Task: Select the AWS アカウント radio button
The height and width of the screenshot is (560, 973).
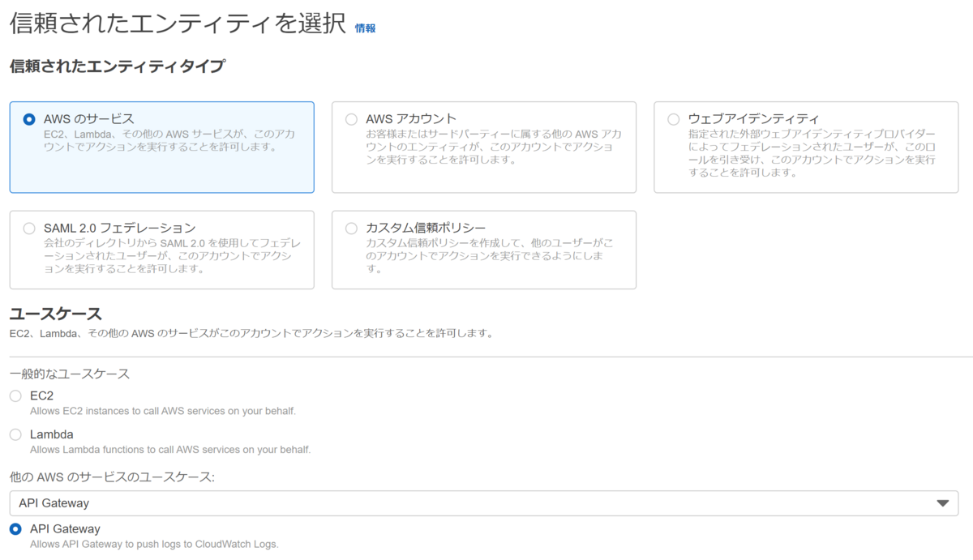Action: (x=351, y=119)
